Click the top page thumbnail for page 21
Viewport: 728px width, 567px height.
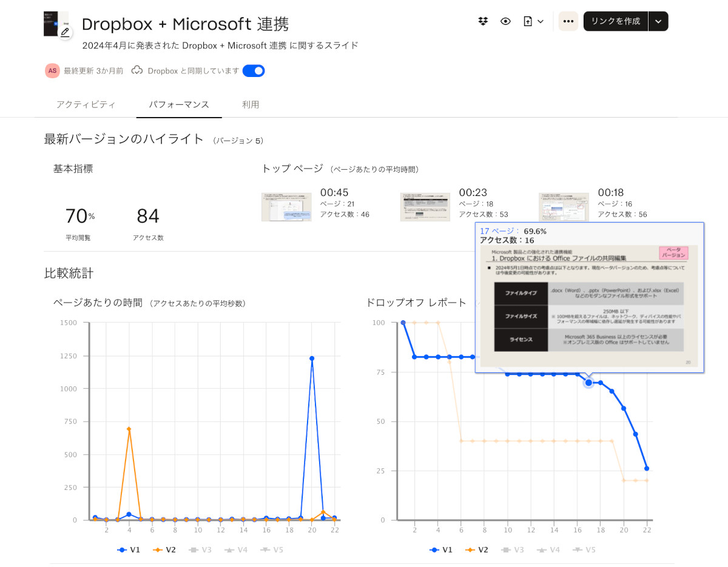(286, 207)
